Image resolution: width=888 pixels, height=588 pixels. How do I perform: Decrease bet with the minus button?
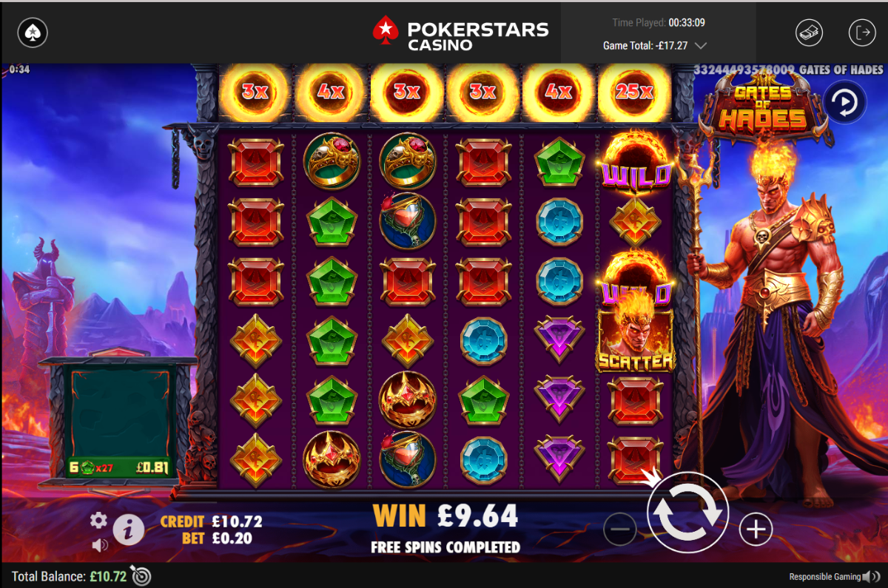(620, 529)
